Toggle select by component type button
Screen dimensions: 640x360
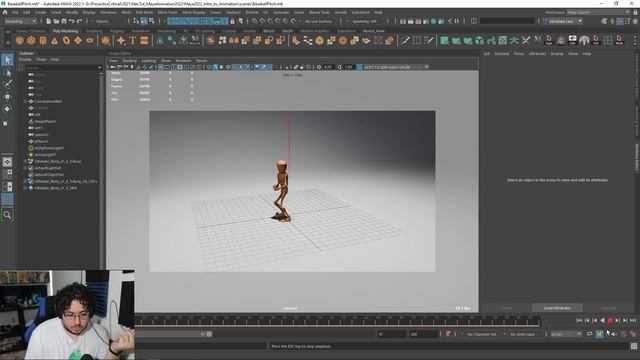coord(151,21)
